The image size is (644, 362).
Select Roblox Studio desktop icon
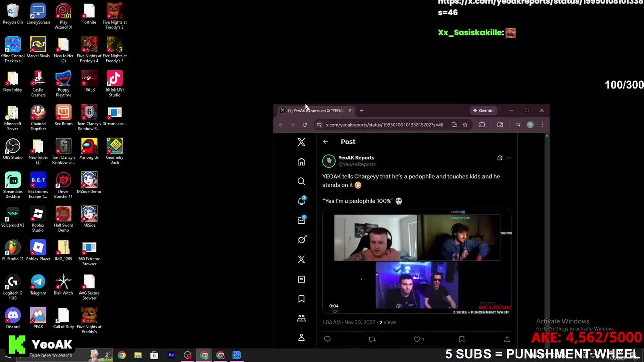coord(38,219)
